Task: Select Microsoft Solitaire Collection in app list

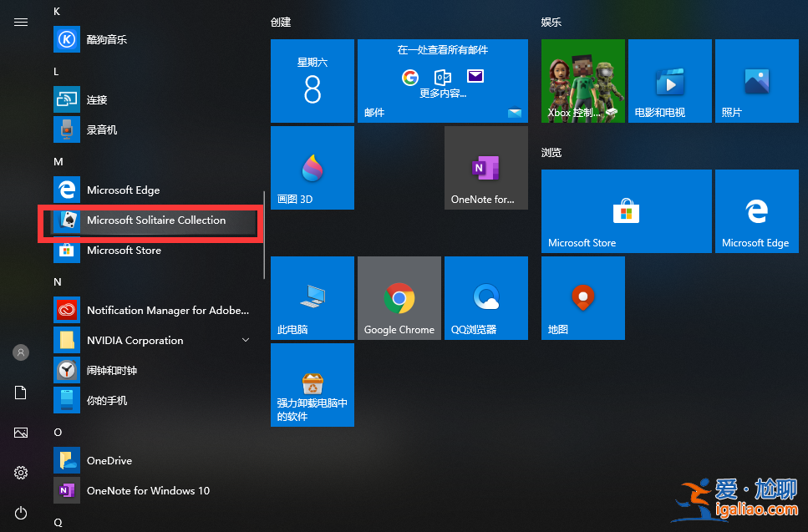Action: coord(155,220)
